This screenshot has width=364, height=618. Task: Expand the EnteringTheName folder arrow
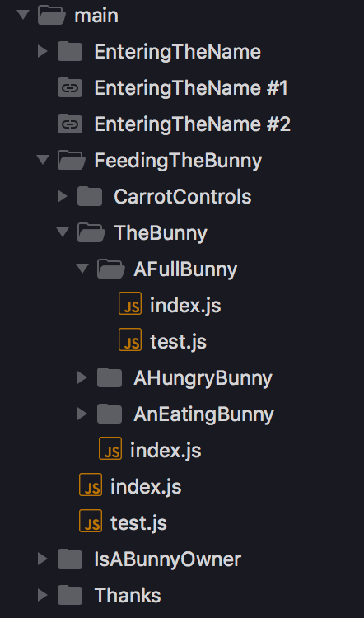click(43, 51)
